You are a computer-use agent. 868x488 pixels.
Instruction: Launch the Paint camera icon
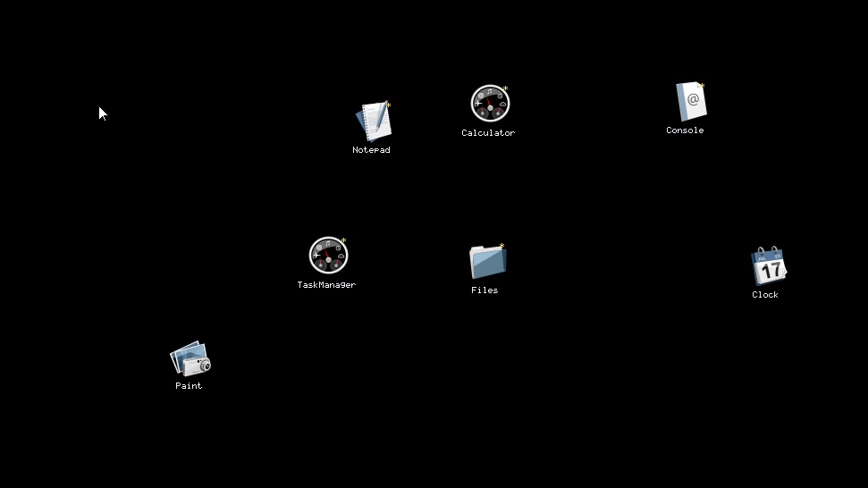click(x=190, y=358)
